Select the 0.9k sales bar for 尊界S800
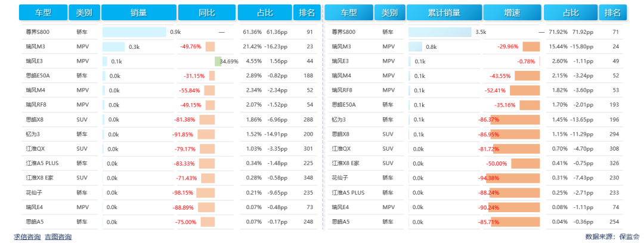The height and width of the screenshot is (243, 644). pos(134,32)
